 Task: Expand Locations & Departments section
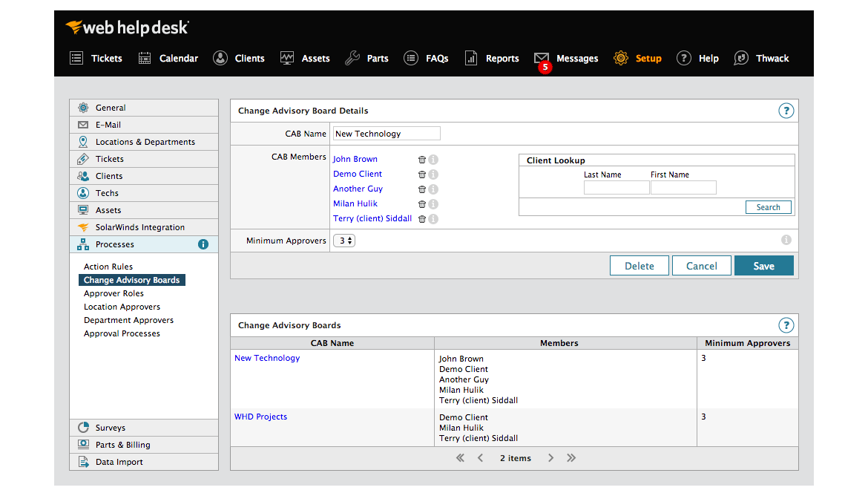coord(145,142)
